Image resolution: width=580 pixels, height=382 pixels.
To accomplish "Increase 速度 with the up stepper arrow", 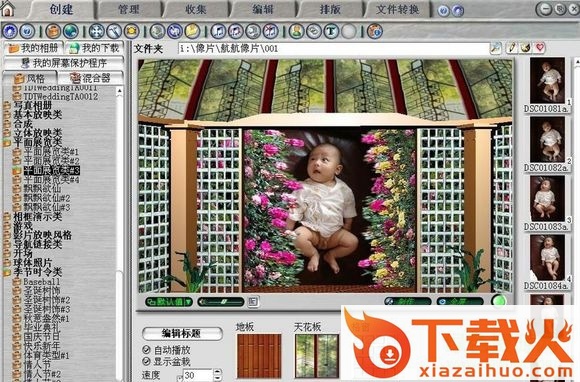I will point(218,372).
